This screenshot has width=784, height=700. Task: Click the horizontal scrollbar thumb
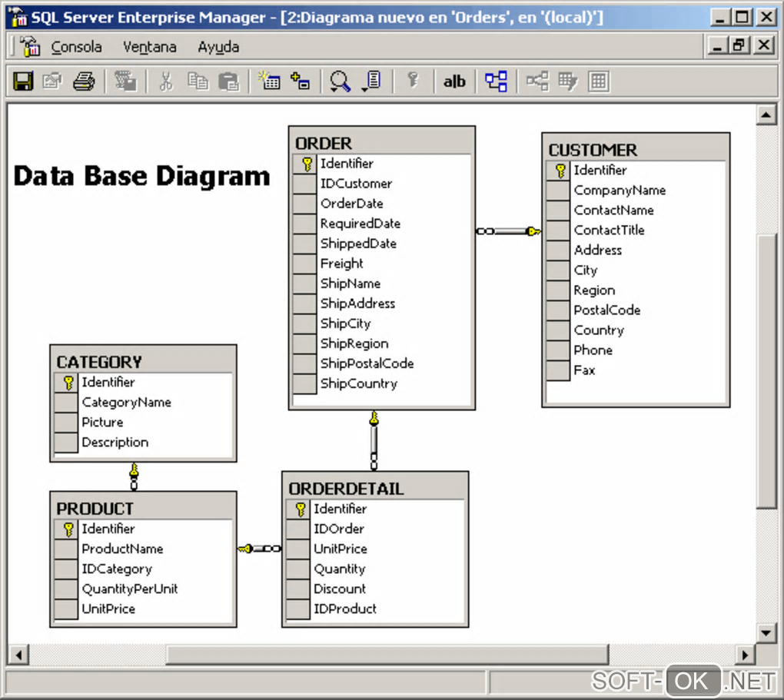tap(387, 655)
